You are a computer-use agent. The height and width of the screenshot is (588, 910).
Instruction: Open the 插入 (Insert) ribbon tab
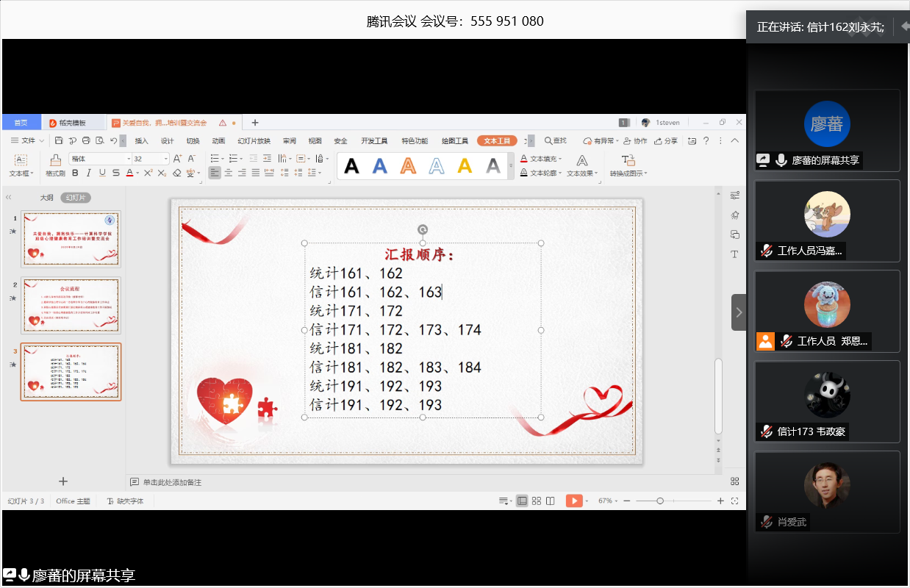142,140
